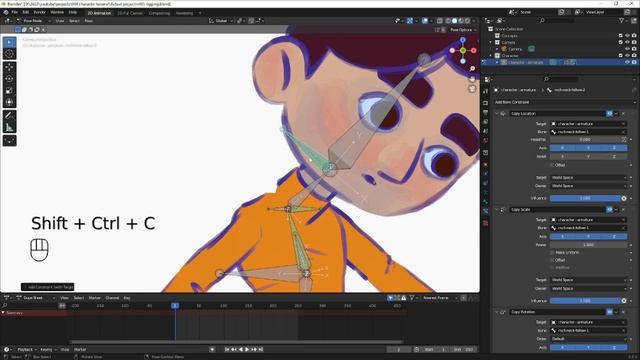Toggle Copy Scale constraint visibility eye
Viewport: 640px width, 360px height.
[x=609, y=209]
